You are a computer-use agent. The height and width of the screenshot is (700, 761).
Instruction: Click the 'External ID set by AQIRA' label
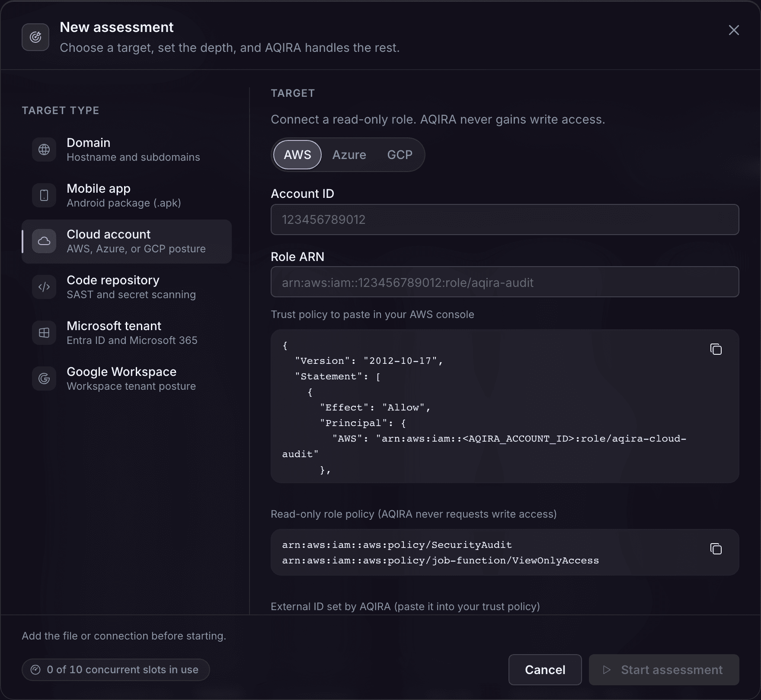coord(405,607)
